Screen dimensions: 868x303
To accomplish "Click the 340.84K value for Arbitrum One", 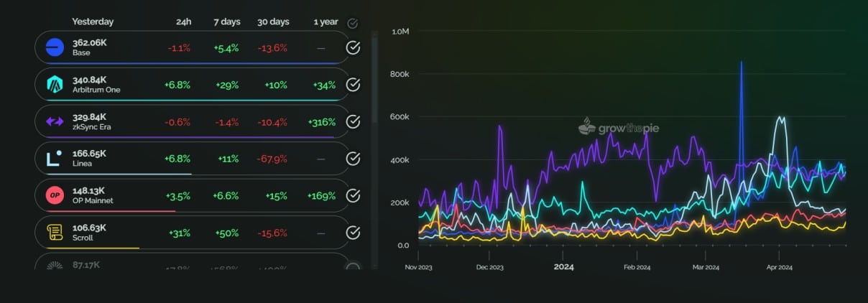I will click(x=89, y=80).
